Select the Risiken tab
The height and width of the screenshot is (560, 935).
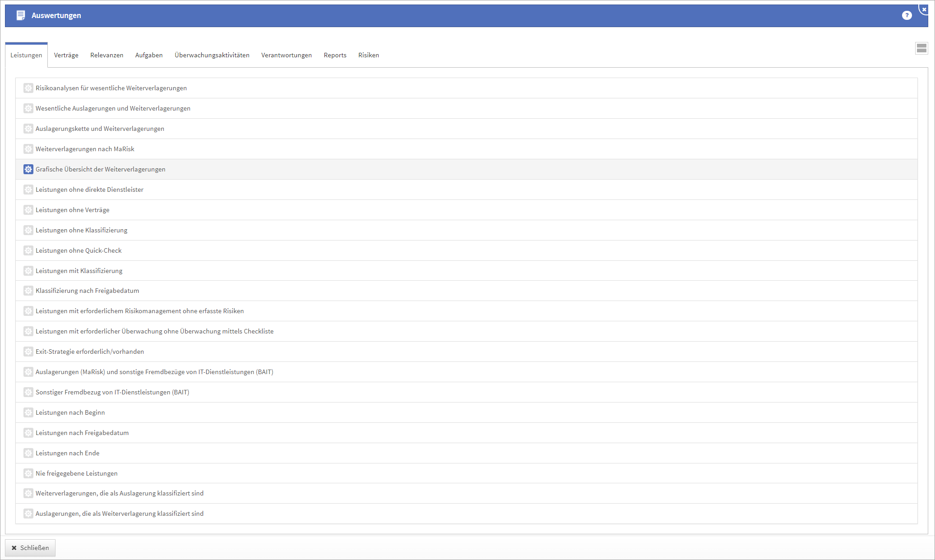(368, 55)
